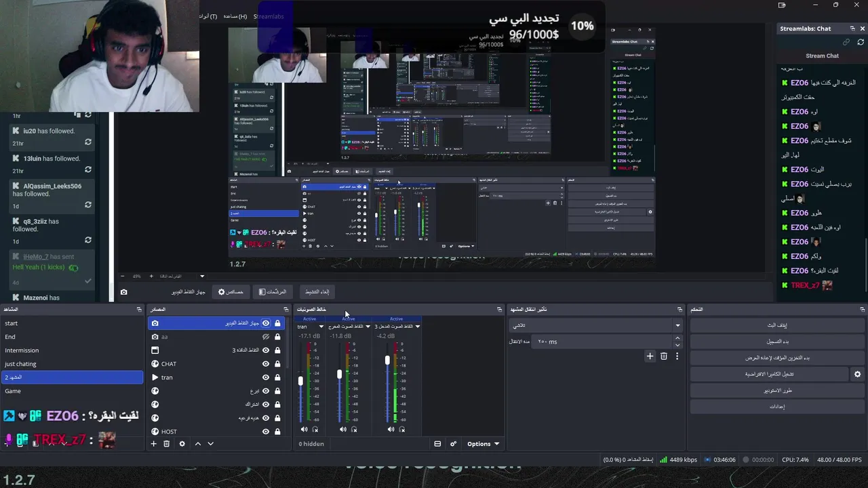Viewport: 868px width, 488px height.
Task: Click the stop streaming button in Controls
Action: tap(776, 325)
